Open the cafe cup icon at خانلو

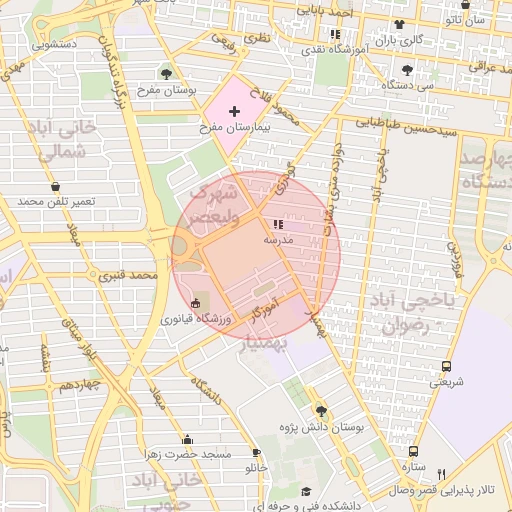click(x=256, y=453)
